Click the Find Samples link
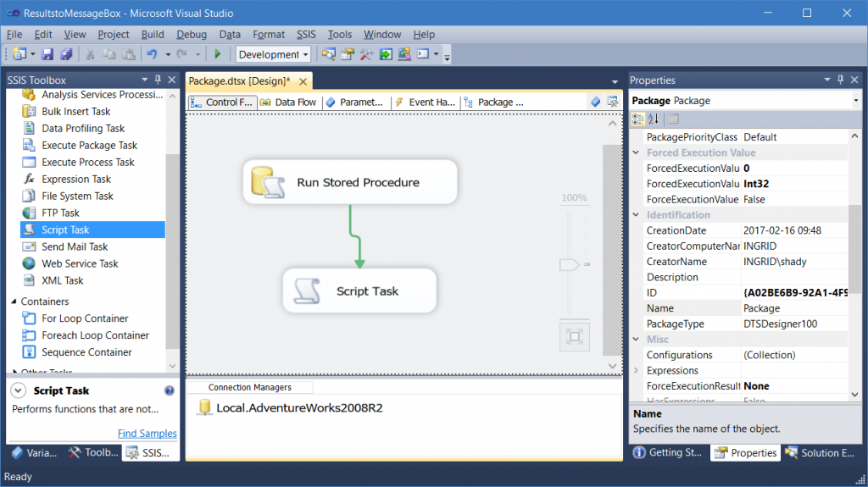The width and height of the screenshot is (868, 487). tap(147, 434)
